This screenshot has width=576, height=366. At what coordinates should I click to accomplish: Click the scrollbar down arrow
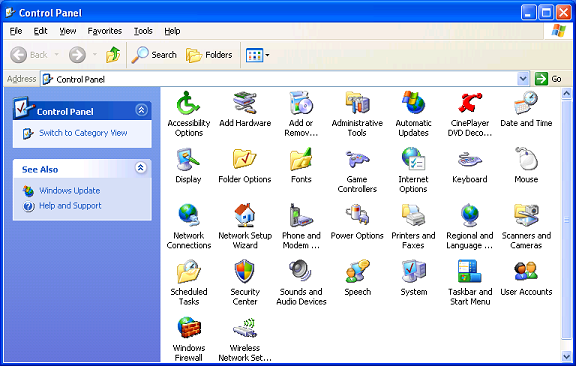pos(566,355)
